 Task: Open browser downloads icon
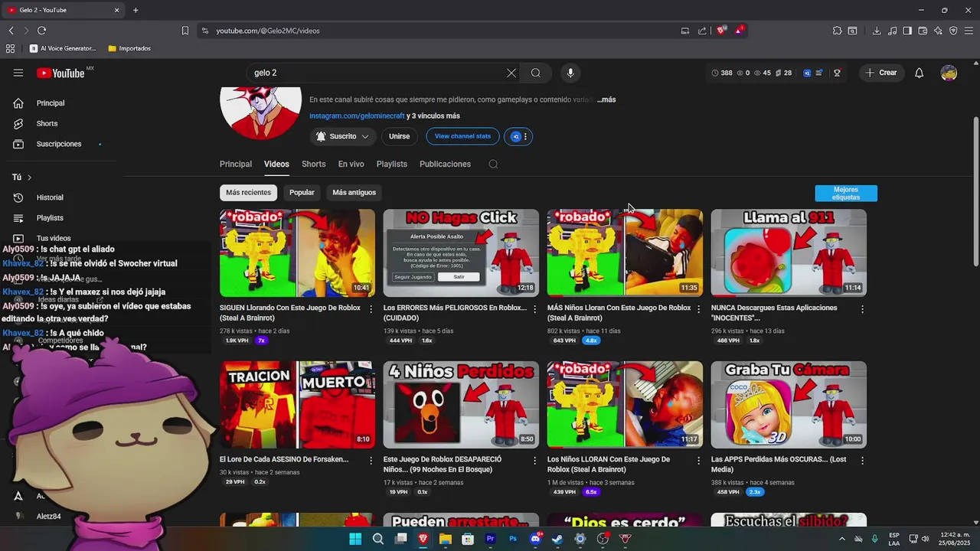pos(877,31)
